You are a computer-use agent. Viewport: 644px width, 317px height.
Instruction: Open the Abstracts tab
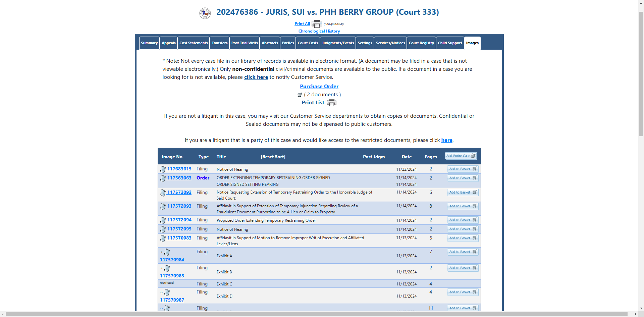(x=270, y=43)
